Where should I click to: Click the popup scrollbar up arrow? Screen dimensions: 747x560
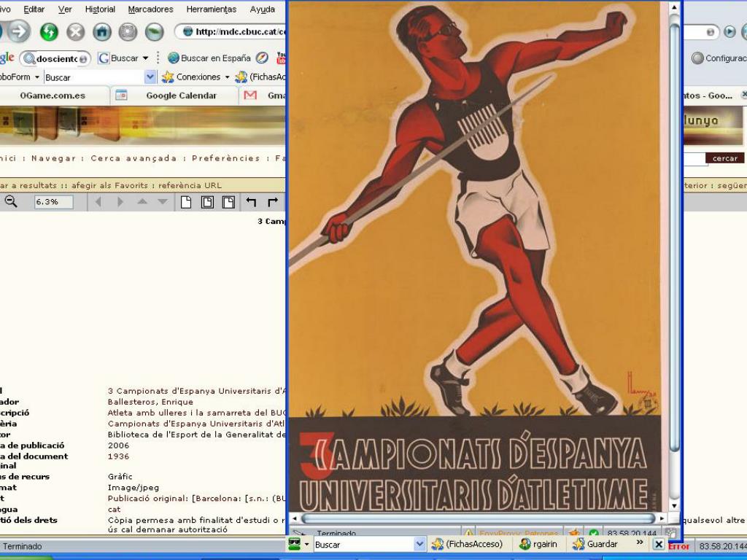click(675, 7)
